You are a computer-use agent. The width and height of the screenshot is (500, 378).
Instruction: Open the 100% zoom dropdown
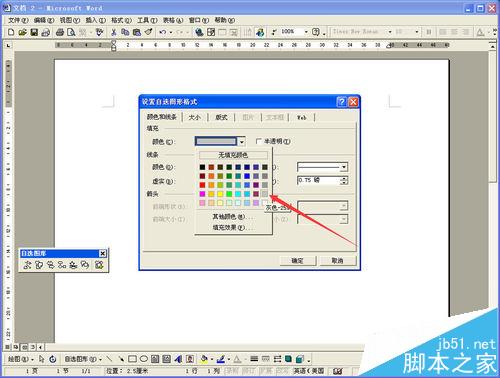[306, 32]
